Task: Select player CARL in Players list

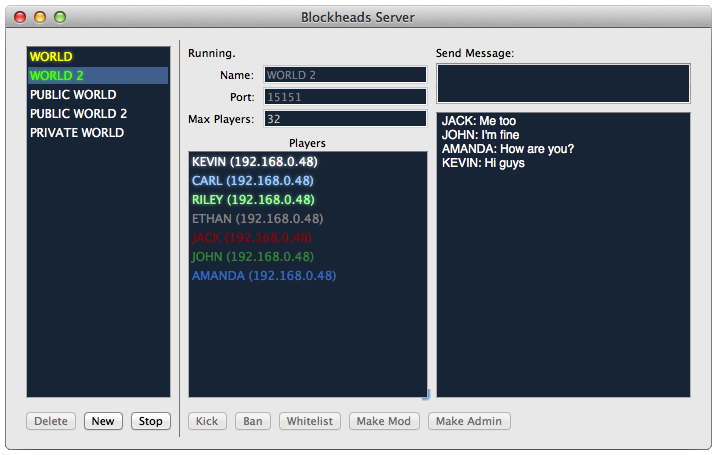Action: click(x=252, y=181)
